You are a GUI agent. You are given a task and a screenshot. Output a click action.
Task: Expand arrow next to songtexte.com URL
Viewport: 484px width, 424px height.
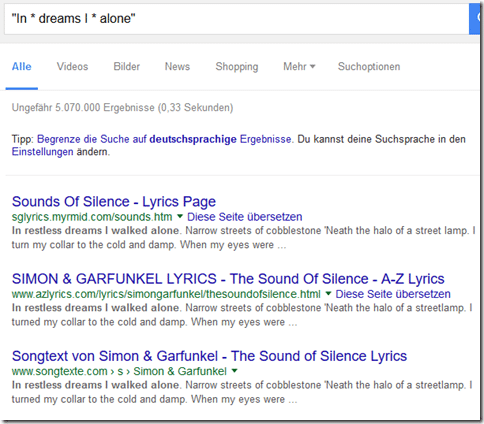coord(234,371)
